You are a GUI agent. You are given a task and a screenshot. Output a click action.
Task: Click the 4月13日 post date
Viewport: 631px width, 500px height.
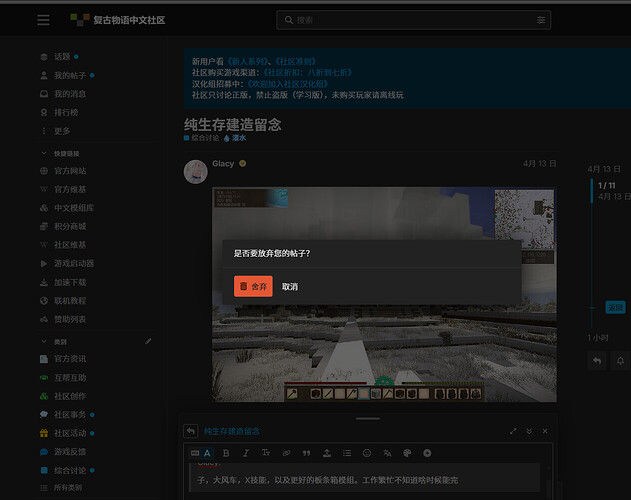click(539, 163)
